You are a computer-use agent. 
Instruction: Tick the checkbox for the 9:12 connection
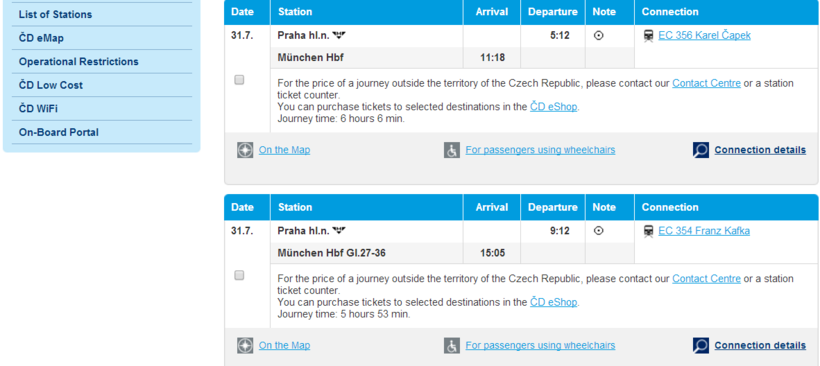coord(240,275)
